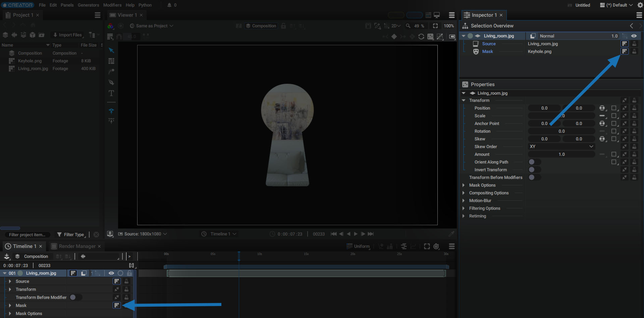Click viewer fullscreen icon

[x=435, y=26]
